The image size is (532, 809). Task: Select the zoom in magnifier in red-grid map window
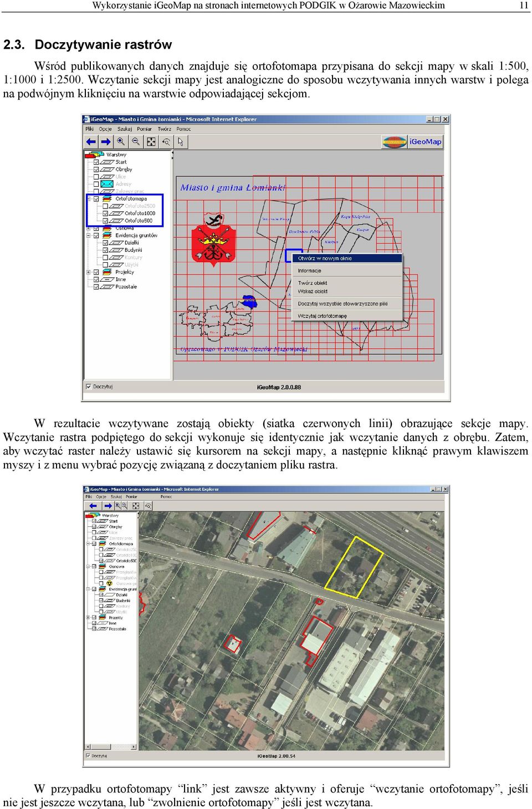point(121,142)
